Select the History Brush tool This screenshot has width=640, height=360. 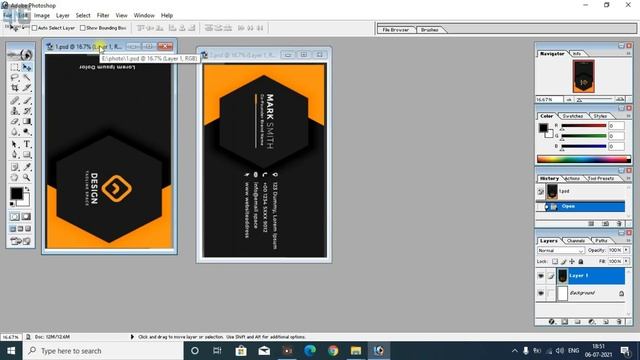point(27,111)
